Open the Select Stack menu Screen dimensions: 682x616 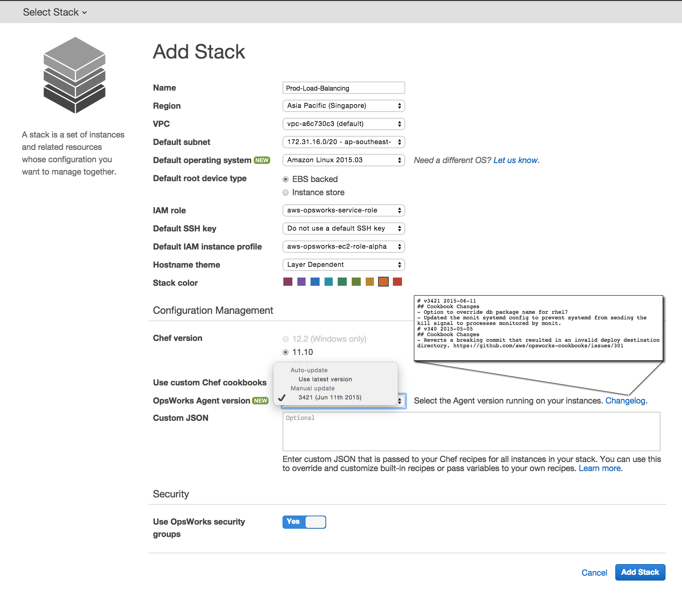tap(55, 12)
